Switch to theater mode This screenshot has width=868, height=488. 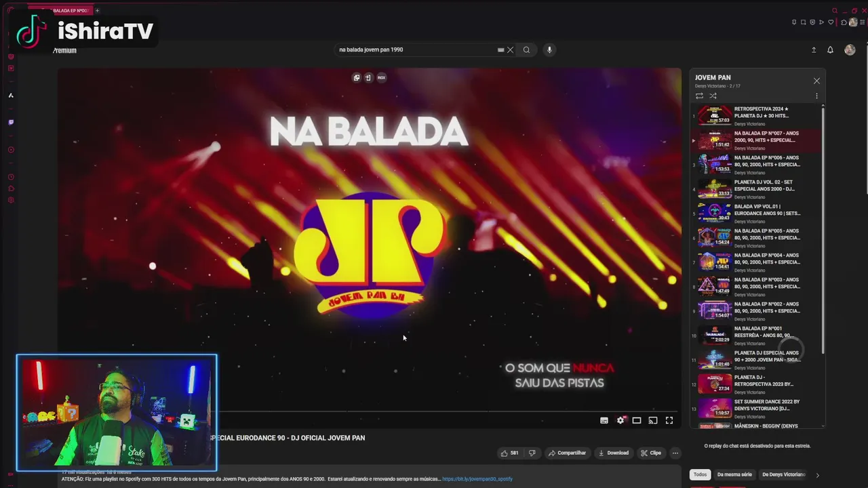637,420
